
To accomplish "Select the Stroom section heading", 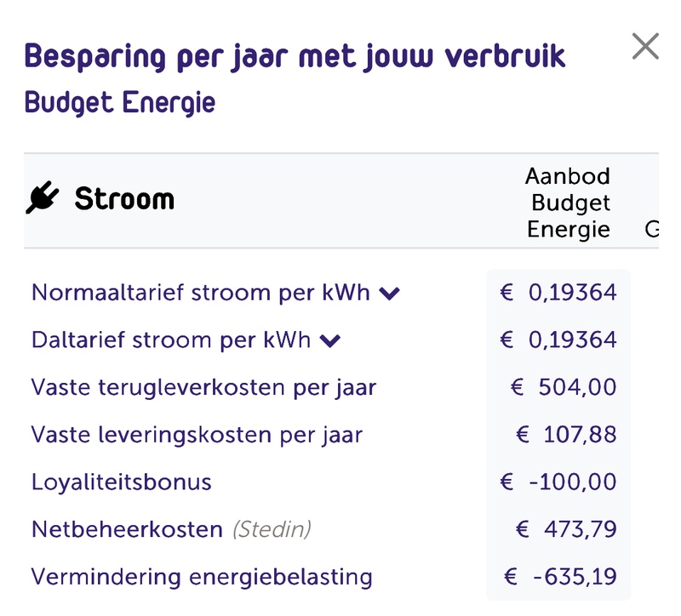I will [124, 199].
